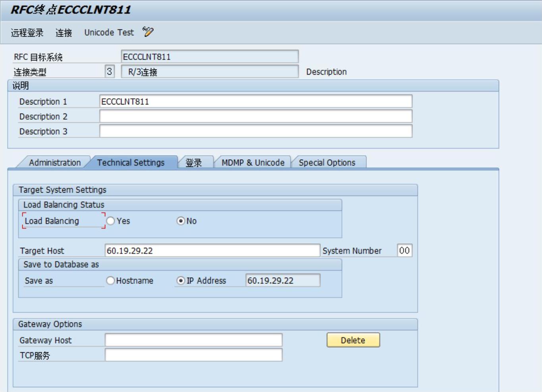Click the saved IP address field
The width and height of the screenshot is (542, 392).
point(283,280)
